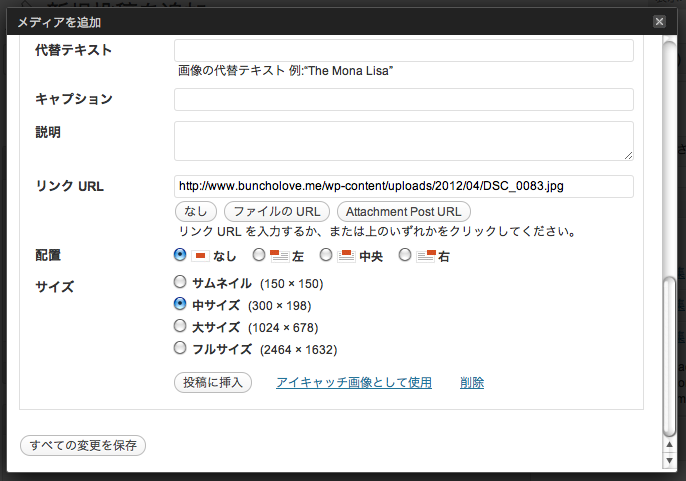Image resolution: width=686 pixels, height=481 pixels.
Task: Click the scrollbar up arrow
Action: click(669, 445)
